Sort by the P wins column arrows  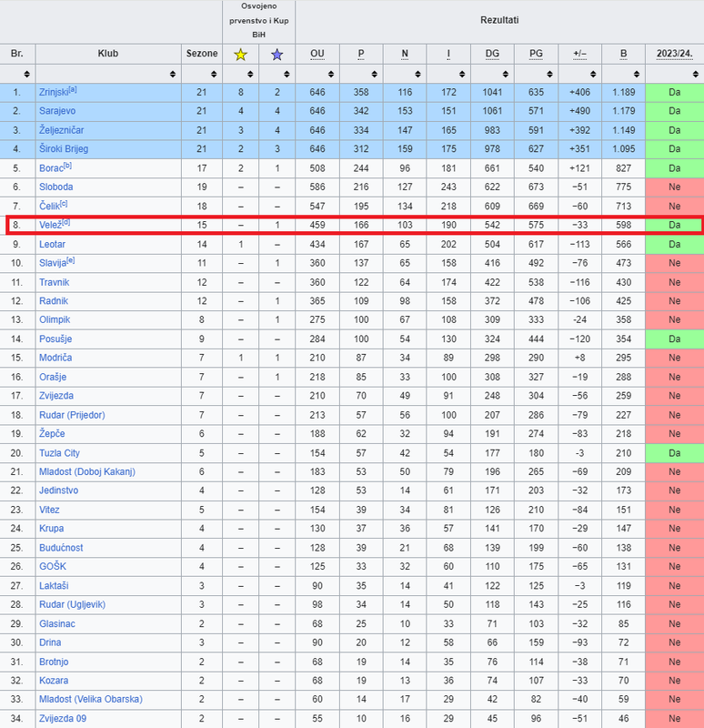pos(375,75)
